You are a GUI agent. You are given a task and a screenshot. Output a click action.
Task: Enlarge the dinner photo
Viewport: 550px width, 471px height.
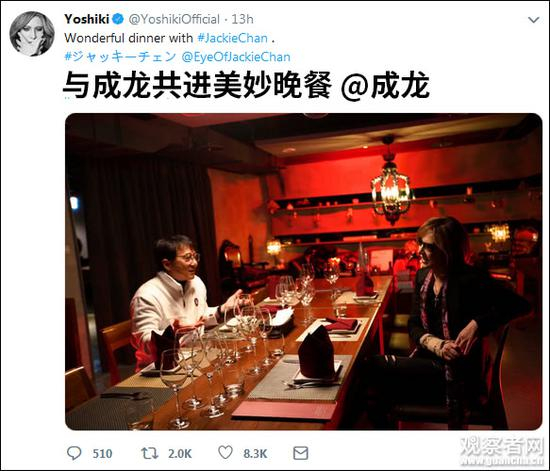coord(303,271)
